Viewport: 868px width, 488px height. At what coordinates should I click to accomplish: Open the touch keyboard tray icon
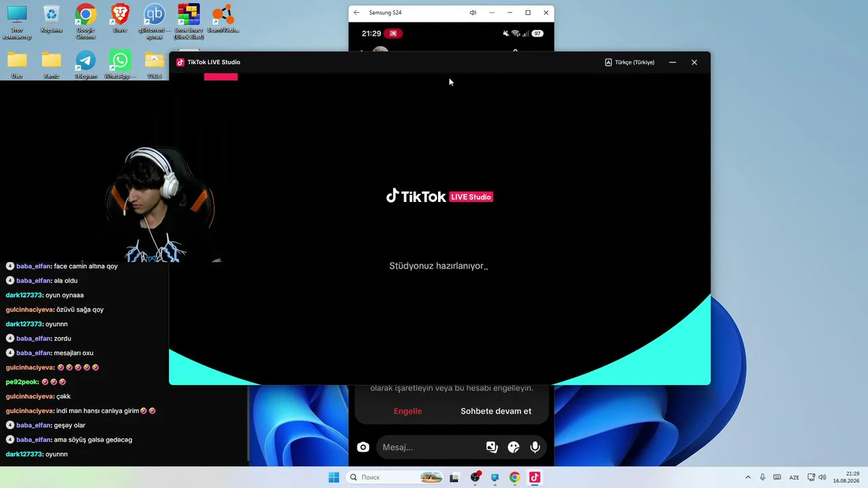[x=777, y=477]
